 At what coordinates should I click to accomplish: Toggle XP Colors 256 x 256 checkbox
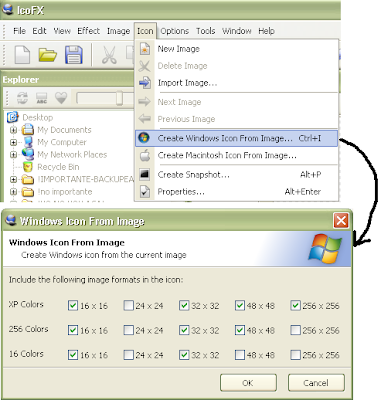click(x=295, y=305)
